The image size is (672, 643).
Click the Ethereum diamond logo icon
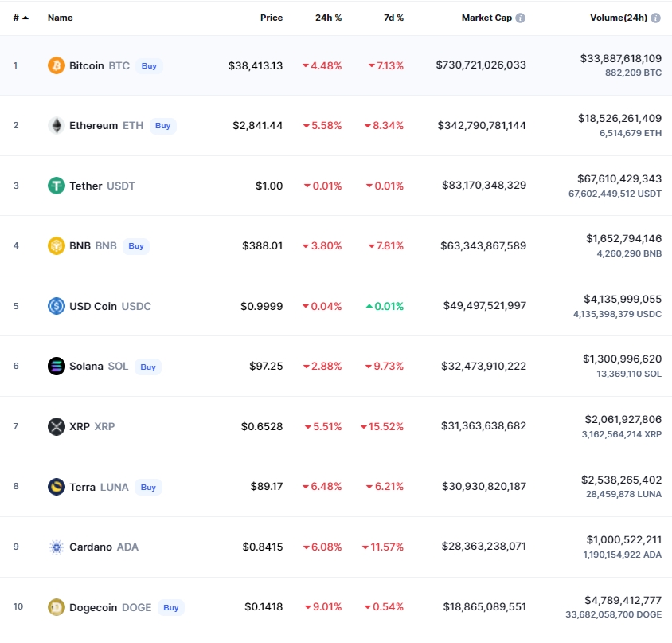pos(56,126)
